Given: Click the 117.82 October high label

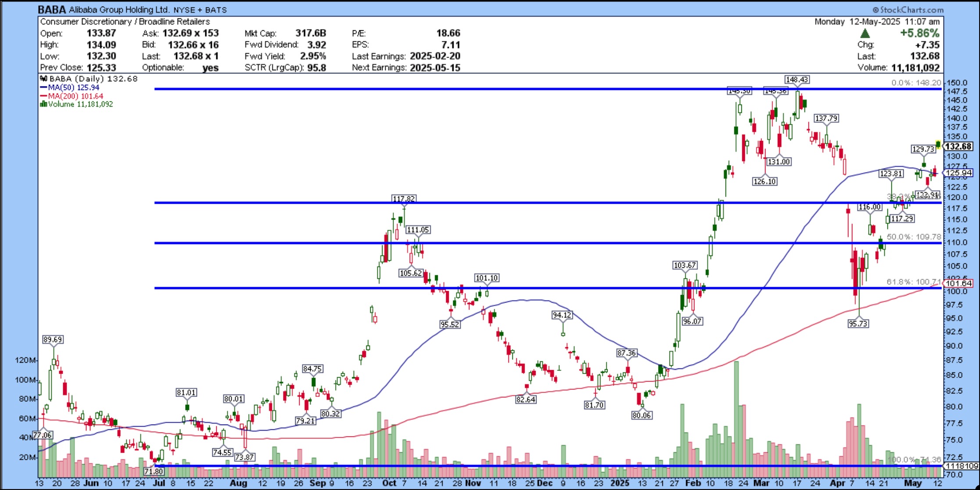Looking at the screenshot, I should pyautogui.click(x=404, y=198).
